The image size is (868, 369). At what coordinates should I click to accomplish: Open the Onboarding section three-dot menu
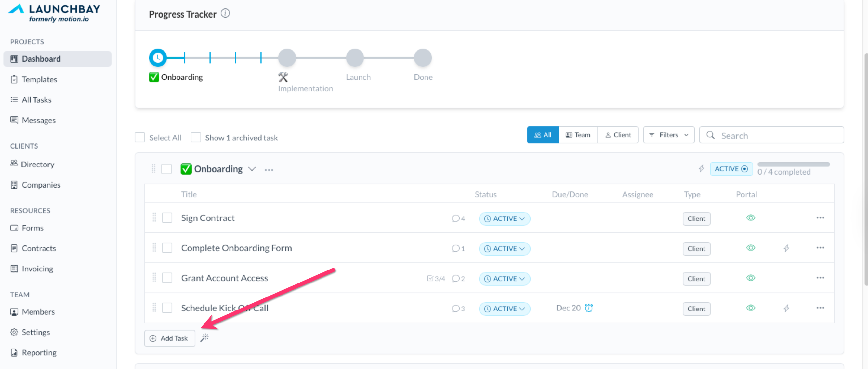click(x=269, y=170)
